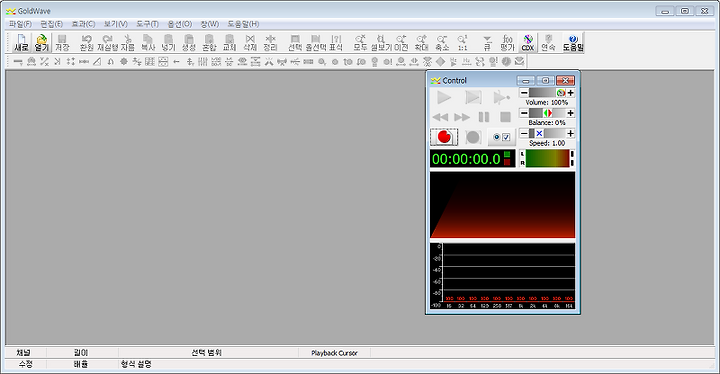
Task: Open the 효과(C) effects menu
Action: pos(83,24)
